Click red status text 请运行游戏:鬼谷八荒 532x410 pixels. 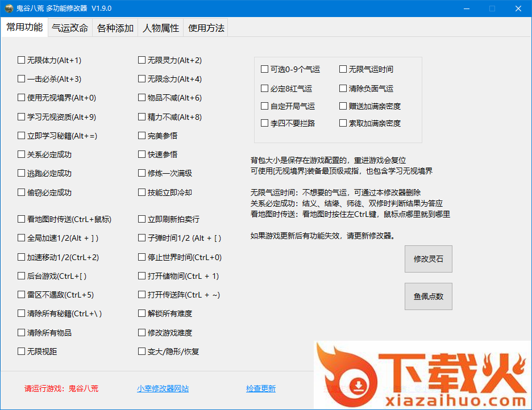coord(61,388)
